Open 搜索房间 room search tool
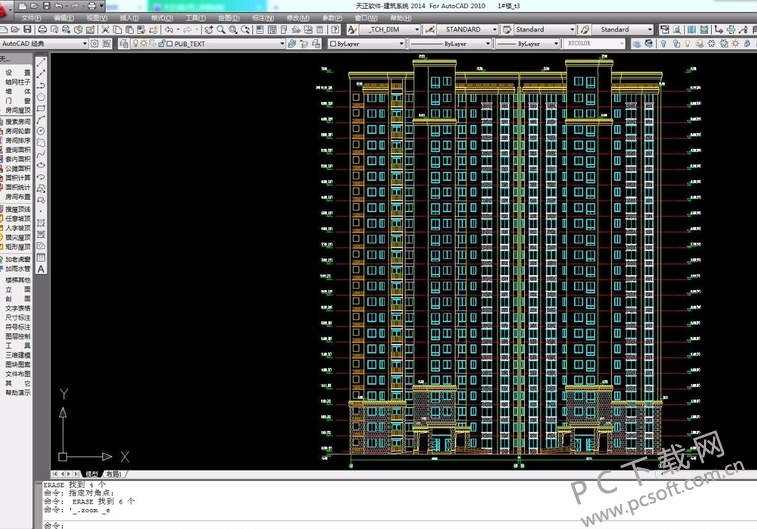The image size is (757, 529). (17, 121)
